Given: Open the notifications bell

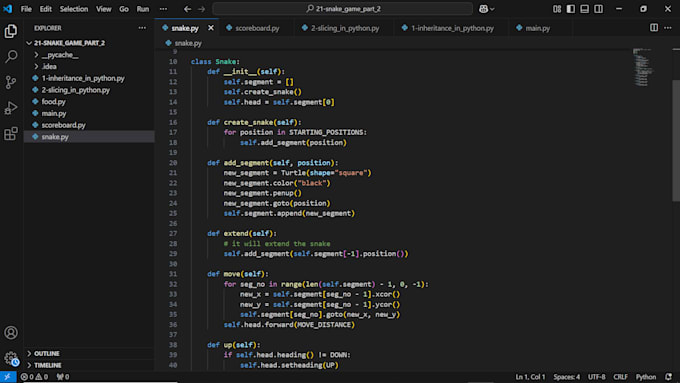Looking at the screenshot, I should [669, 377].
